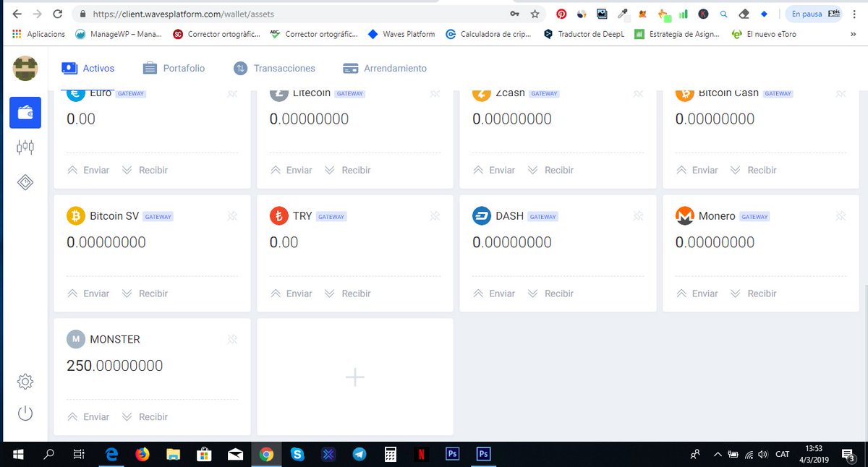Send DASH using Enviar
Screen dimensions: 868x467
(x=494, y=294)
